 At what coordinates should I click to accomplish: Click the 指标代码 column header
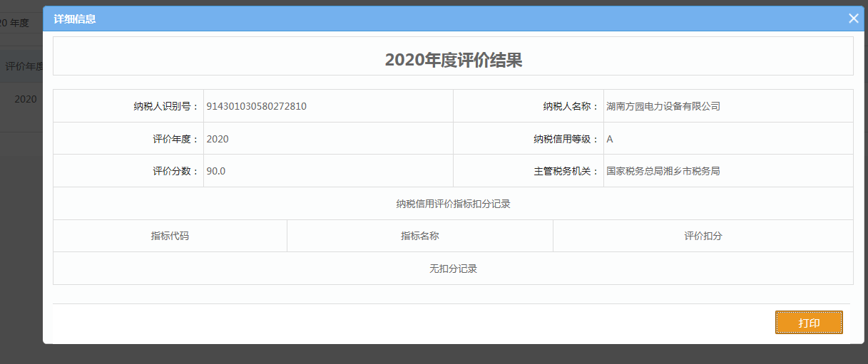point(170,236)
